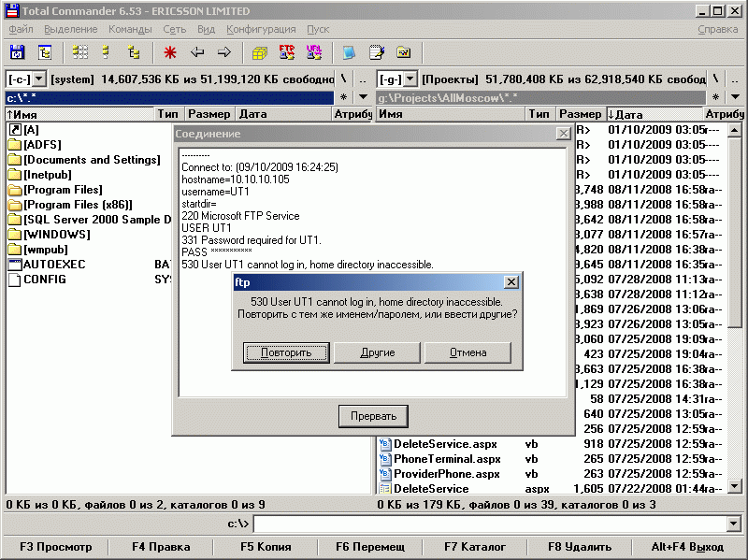Select PhoneTerminal.aspx in right panel
748x560 pixels.
click(439, 459)
